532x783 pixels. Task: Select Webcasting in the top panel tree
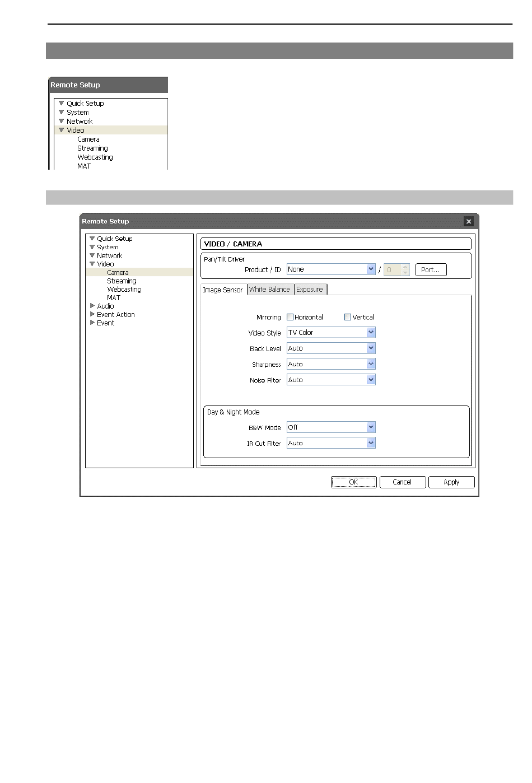[95, 157]
